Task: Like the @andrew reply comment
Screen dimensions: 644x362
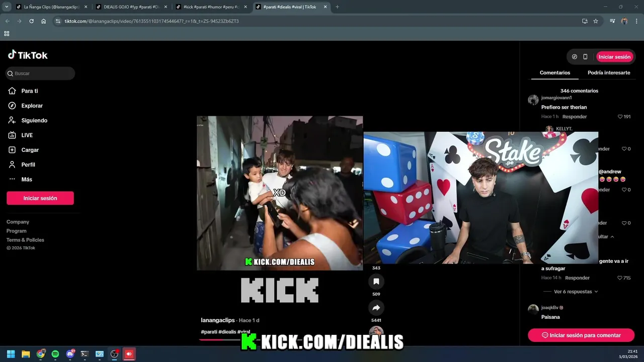Action: tap(624, 190)
